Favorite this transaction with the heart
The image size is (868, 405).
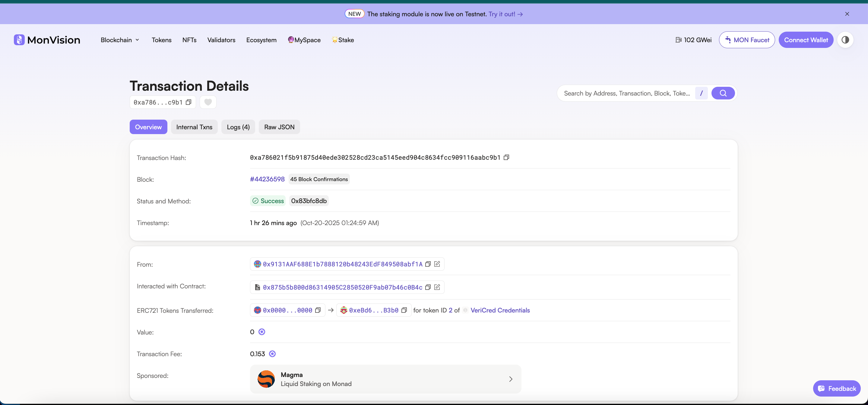pyautogui.click(x=208, y=102)
